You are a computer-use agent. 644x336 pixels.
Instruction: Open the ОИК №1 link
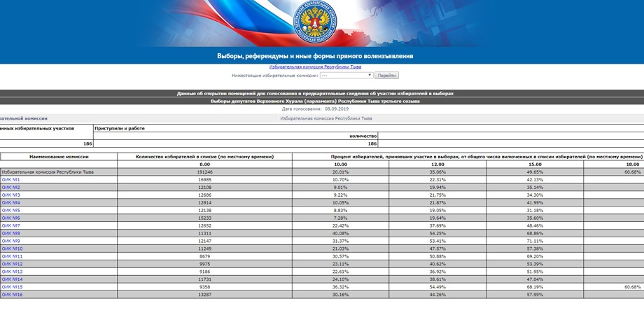(x=10, y=180)
